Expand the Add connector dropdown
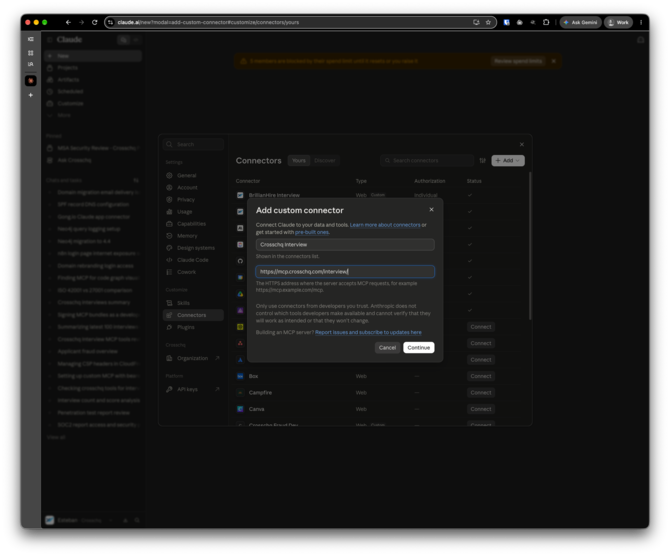Viewport: 670px width, 556px height. (x=508, y=161)
